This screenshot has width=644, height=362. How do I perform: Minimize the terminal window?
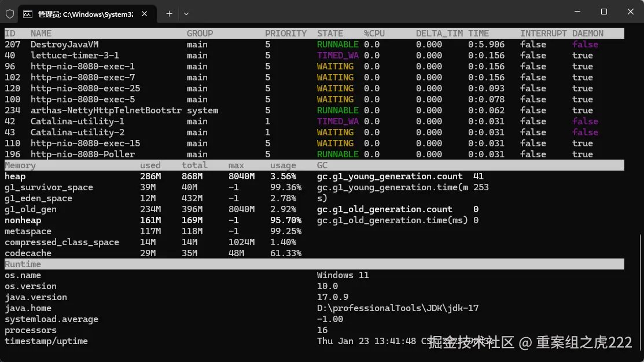click(577, 12)
